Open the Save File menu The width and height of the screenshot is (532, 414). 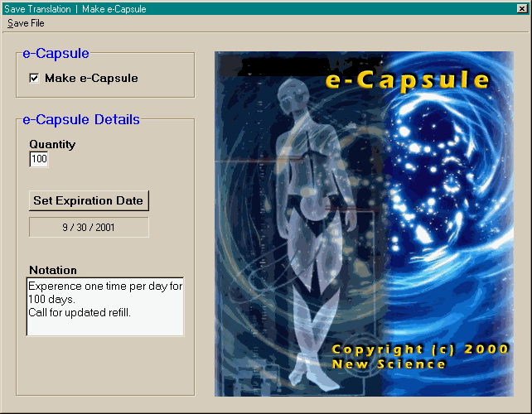[x=26, y=23]
